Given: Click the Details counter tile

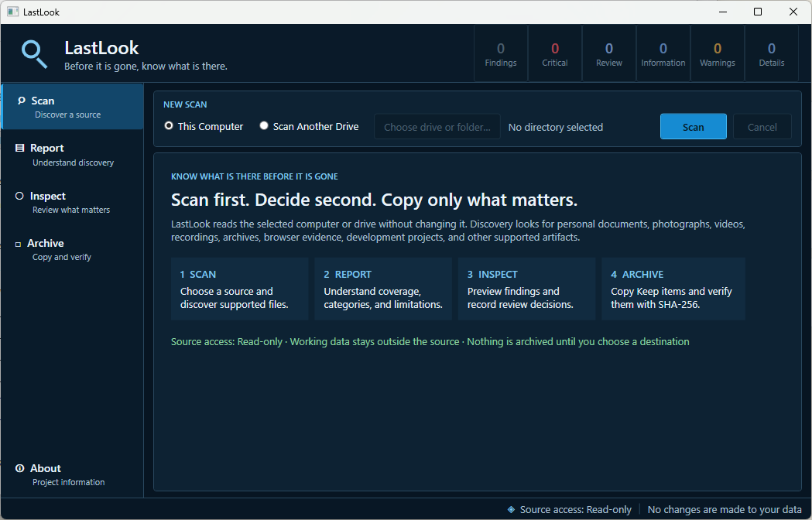Looking at the screenshot, I should pyautogui.click(x=772, y=54).
